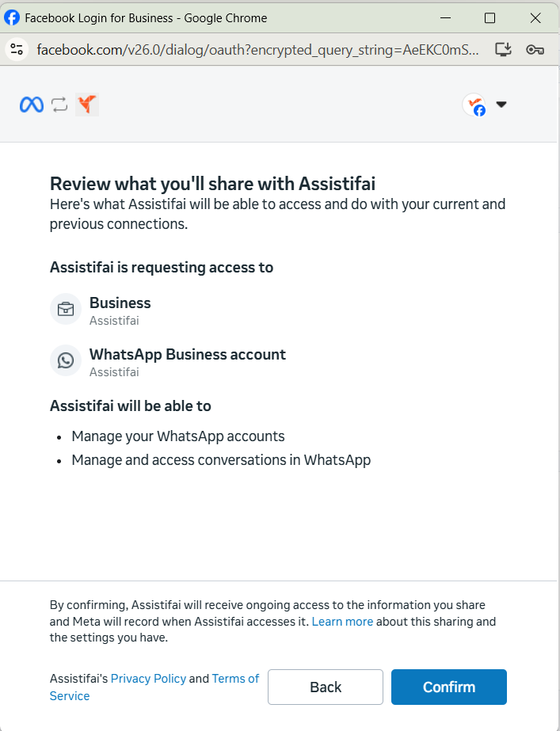Maximize the Facebook Login window
The height and width of the screenshot is (731, 560).
pos(490,17)
